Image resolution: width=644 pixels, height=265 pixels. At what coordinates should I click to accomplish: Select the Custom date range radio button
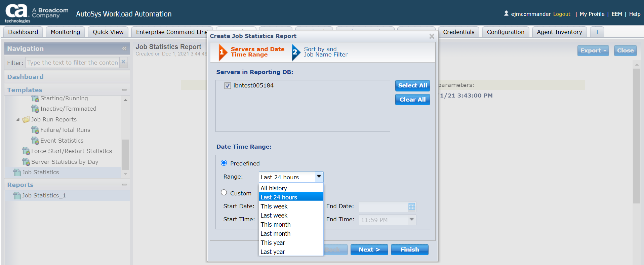224,193
